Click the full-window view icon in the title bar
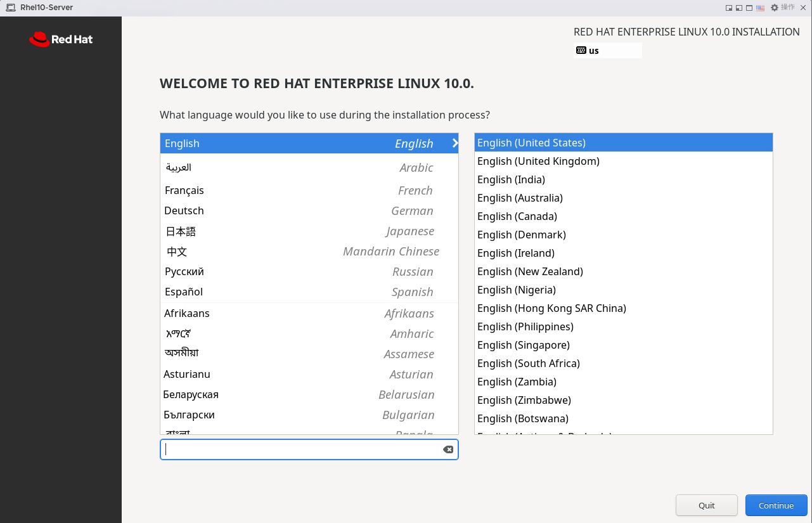Screen dimensions: 812x523 click(749, 8)
